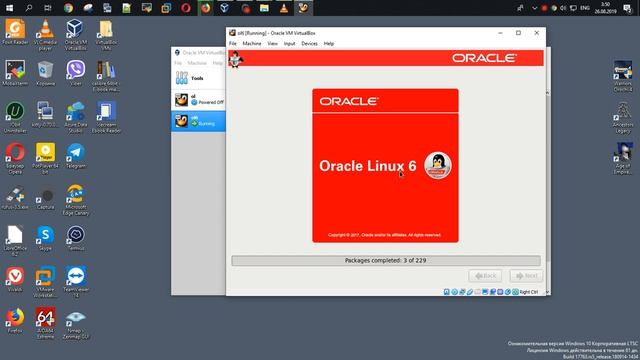Open Opera from the taskbar
The width and height of the screenshot is (640, 360).
(186, 8)
